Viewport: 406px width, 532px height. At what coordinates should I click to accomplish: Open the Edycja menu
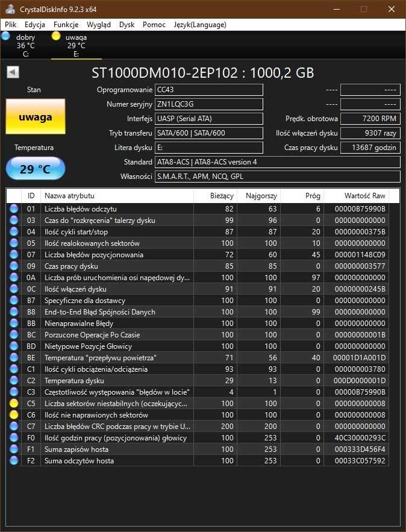pyautogui.click(x=34, y=25)
